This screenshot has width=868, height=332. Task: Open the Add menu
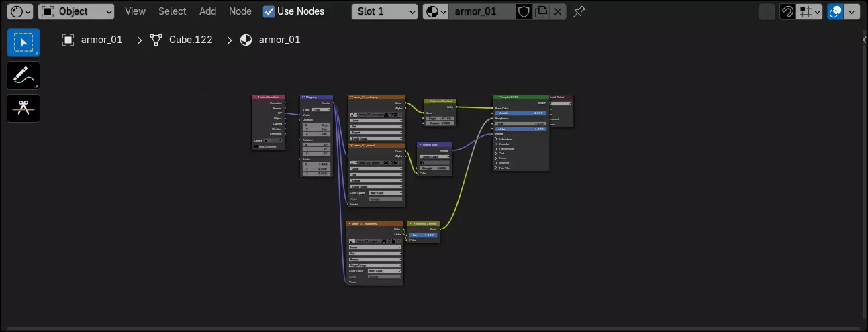point(208,11)
